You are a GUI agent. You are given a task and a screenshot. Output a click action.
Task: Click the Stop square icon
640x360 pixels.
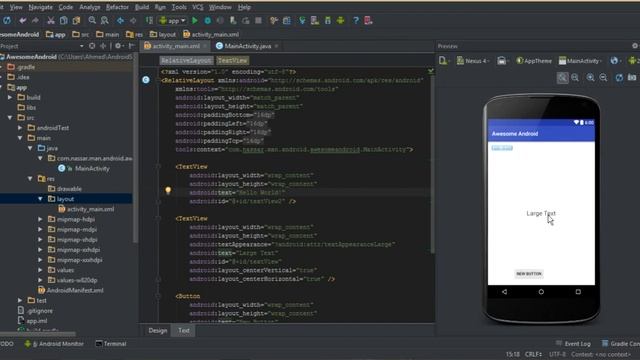click(x=258, y=20)
